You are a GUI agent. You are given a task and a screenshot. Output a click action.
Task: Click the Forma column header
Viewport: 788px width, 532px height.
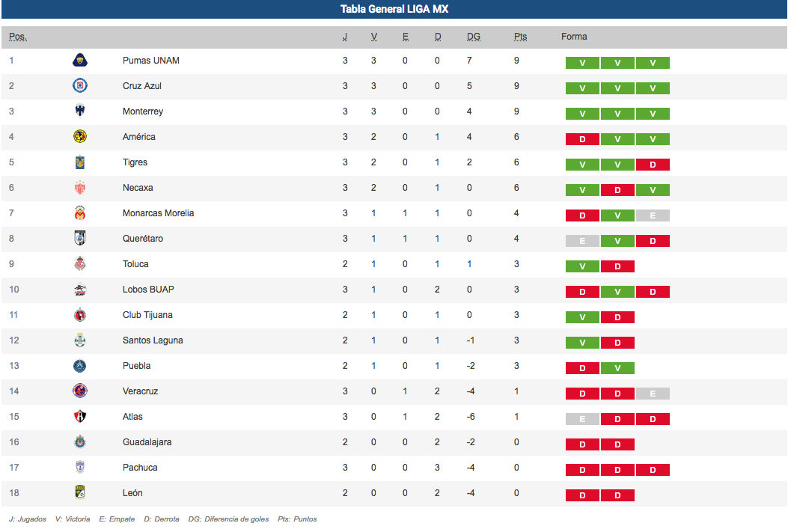pyautogui.click(x=574, y=37)
